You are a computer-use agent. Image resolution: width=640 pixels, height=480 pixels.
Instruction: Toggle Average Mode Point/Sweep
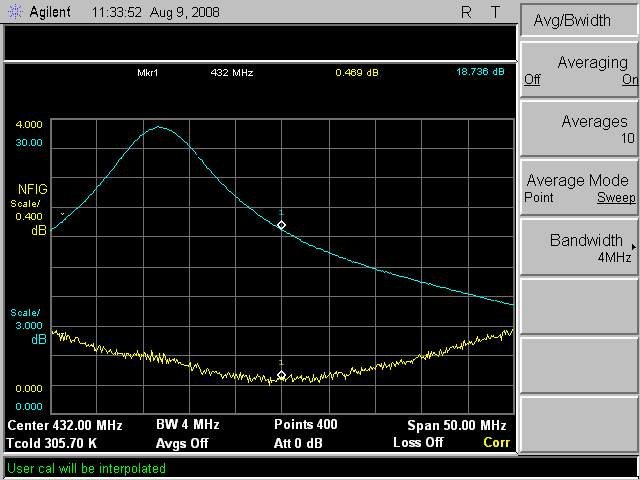coord(580,188)
